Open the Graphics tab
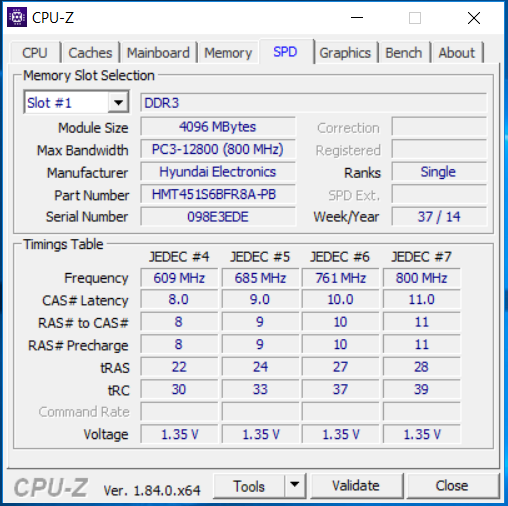Screen dimensions: 508x506 tap(345, 53)
